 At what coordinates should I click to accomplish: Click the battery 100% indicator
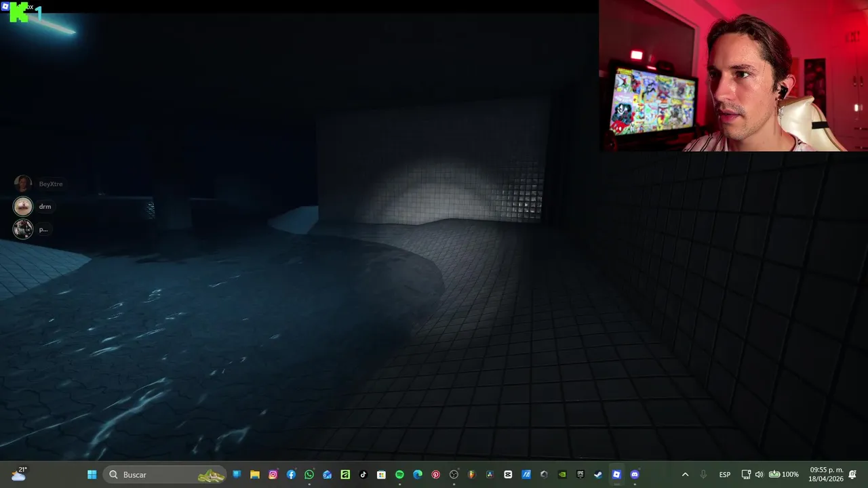coord(783,474)
